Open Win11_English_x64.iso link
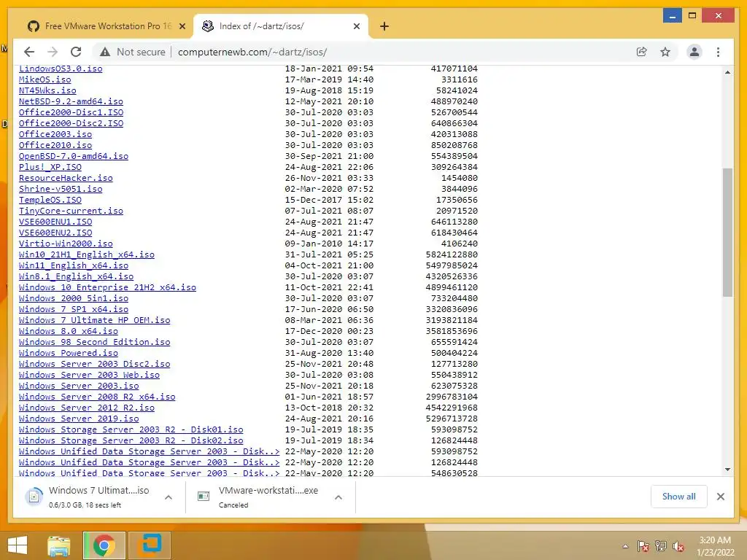 (74, 265)
